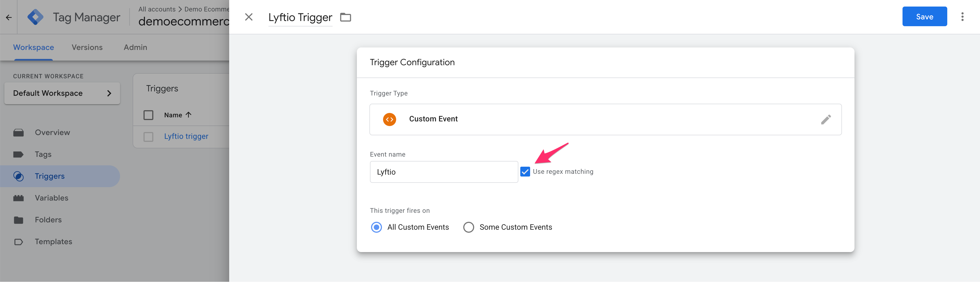Switch to the Versions tab

87,47
